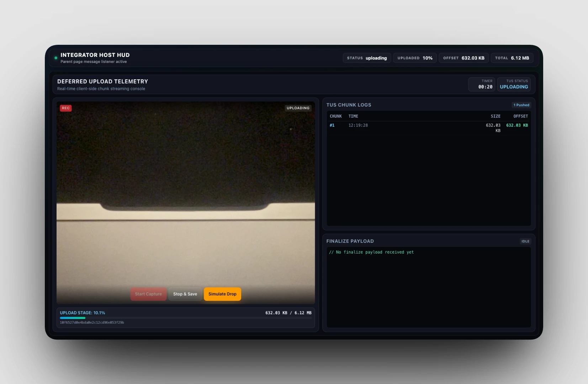Click the CHUNK column header
This screenshot has width=588, height=384.
[336, 116]
